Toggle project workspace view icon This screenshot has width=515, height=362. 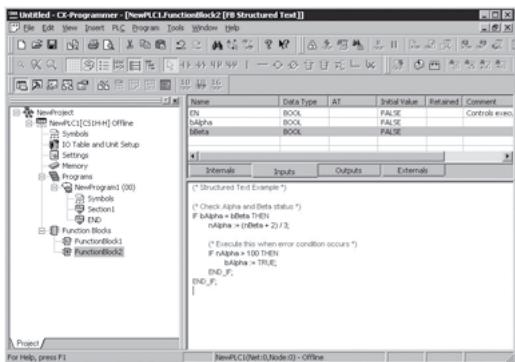pyautogui.click(x=22, y=85)
